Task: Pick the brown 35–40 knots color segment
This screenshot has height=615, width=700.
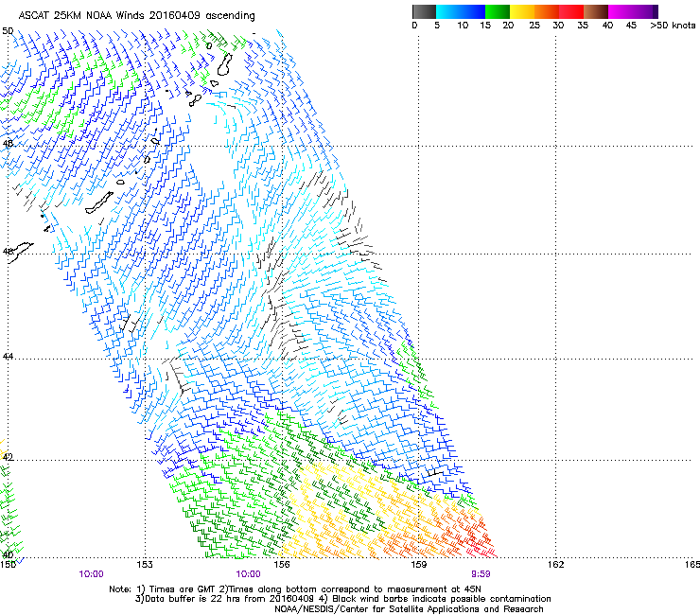Action: (596, 11)
